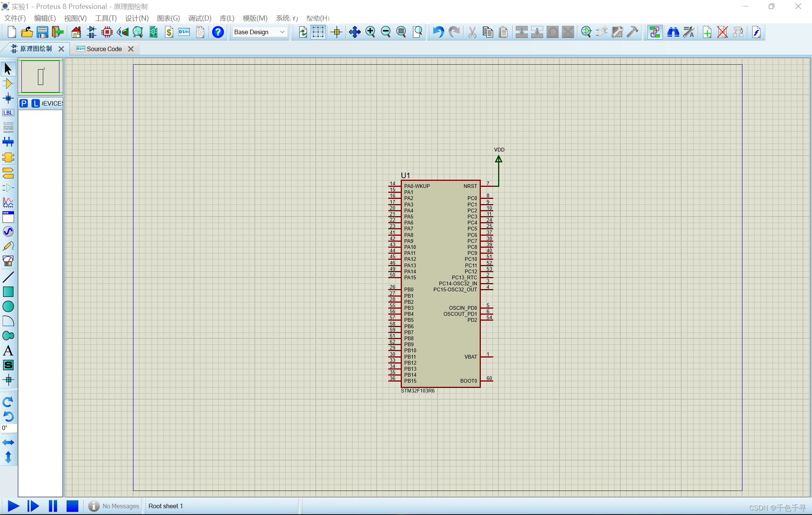Open the 工具(T) menu
Viewport: 812px width, 515px height.
(106, 18)
